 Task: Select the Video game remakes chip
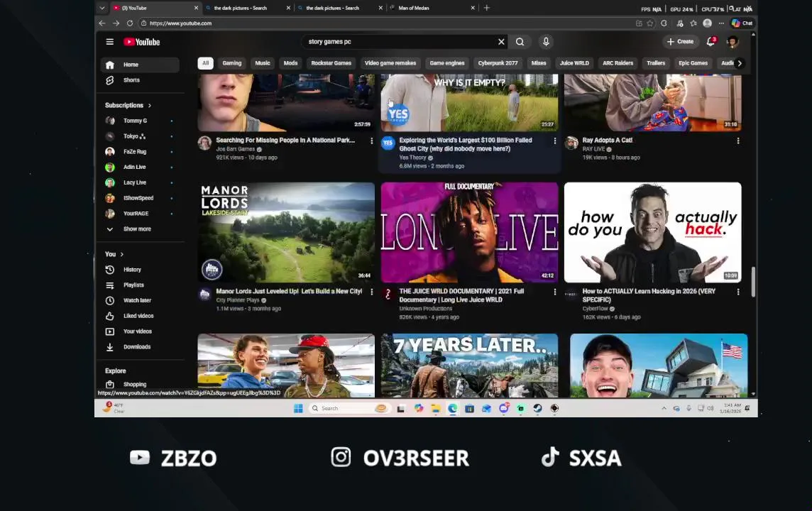coord(390,63)
